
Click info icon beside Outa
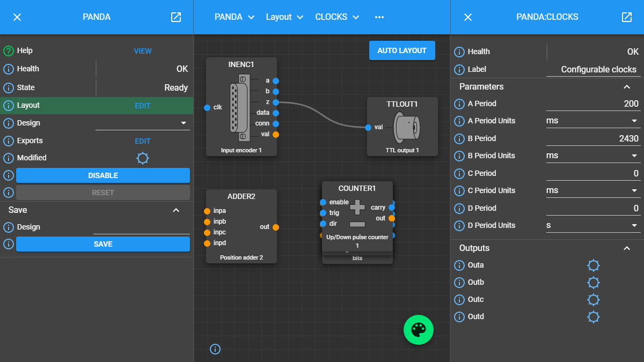(459, 265)
